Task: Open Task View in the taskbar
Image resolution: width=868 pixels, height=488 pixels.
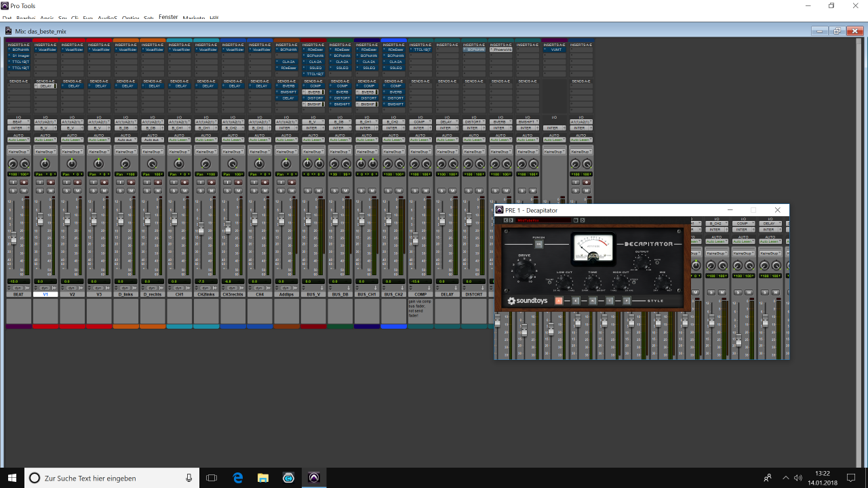Action: point(212,478)
